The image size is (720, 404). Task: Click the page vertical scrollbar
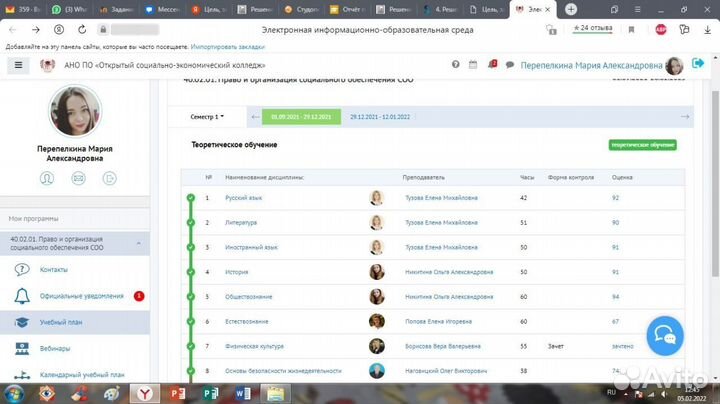point(715,184)
